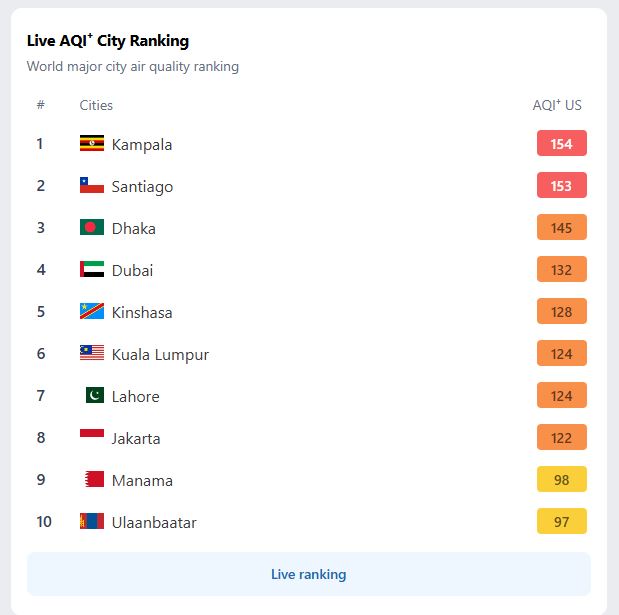The image size is (619, 615).
Task: Click the orange 145 AQI badge
Action: pyautogui.click(x=561, y=227)
